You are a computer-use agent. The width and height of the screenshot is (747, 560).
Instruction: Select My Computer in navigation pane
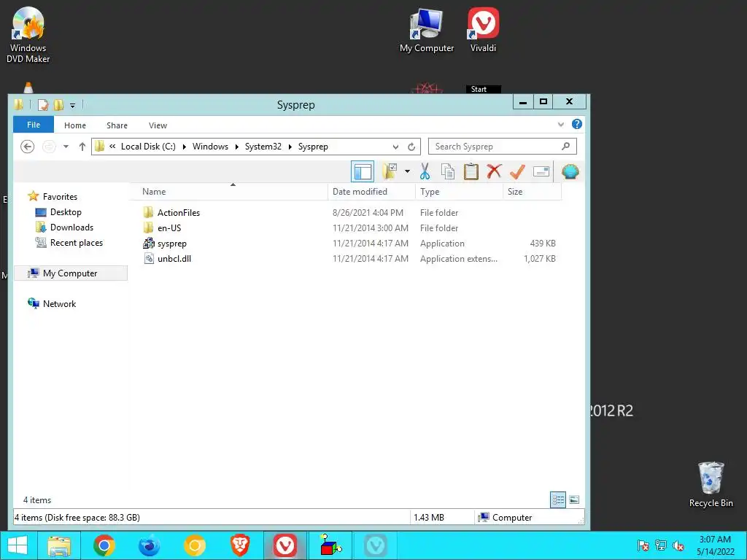click(x=70, y=273)
